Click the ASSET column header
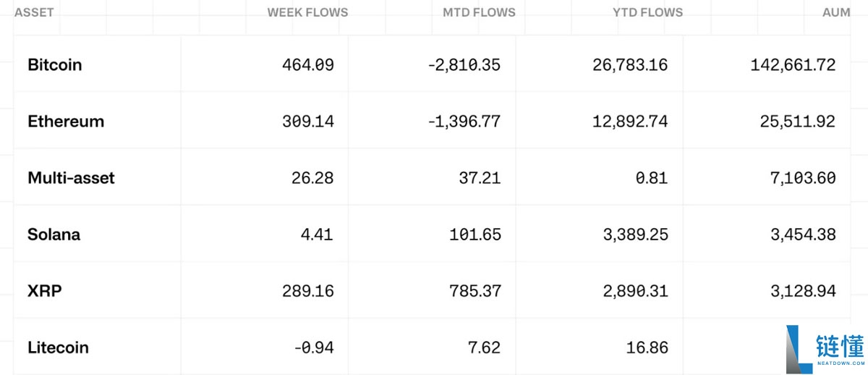The image size is (868, 375). [x=34, y=12]
